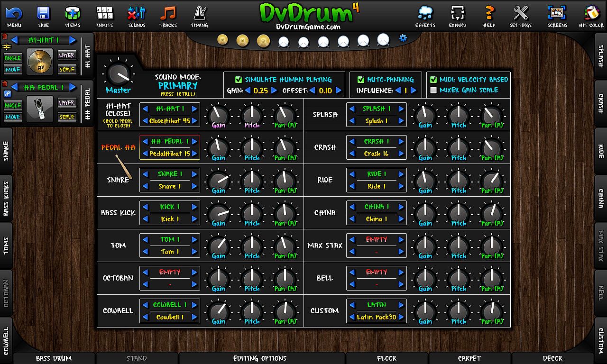The image size is (607, 364).
Task: Click the Hi-Hat 1 Angle button
Action: tap(13, 58)
